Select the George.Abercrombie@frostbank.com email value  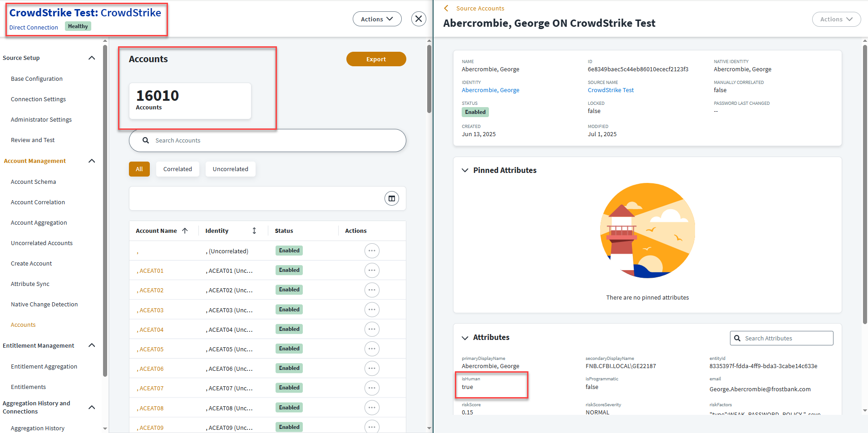760,389
